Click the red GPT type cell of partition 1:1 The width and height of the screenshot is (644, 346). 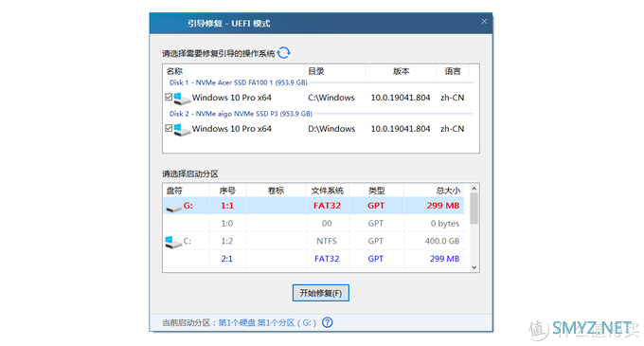tap(376, 206)
